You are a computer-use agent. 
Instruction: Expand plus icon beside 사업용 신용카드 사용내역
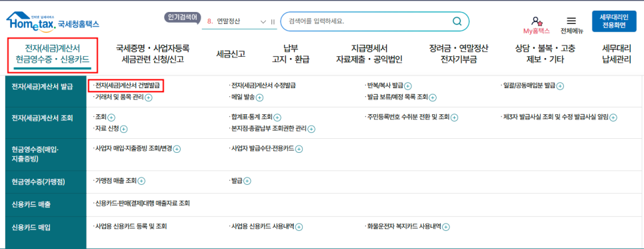(299, 227)
